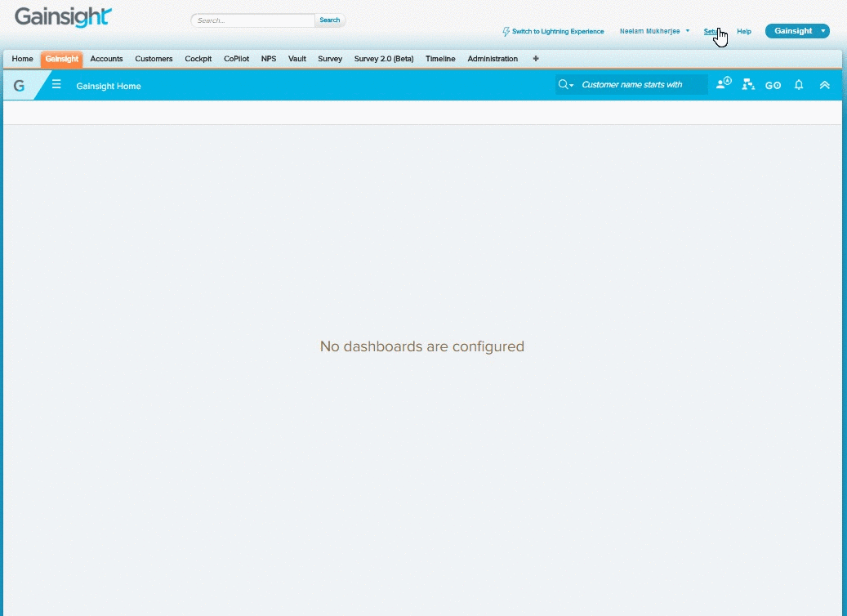Image resolution: width=847 pixels, height=616 pixels.
Task: Click the top Search button
Action: tap(329, 20)
